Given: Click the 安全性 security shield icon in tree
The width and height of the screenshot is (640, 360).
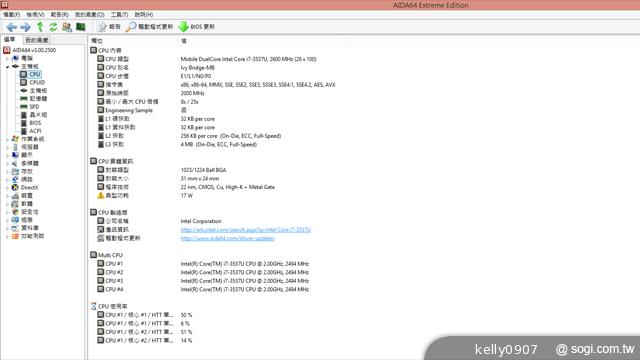Looking at the screenshot, I should pyautogui.click(x=15, y=212).
